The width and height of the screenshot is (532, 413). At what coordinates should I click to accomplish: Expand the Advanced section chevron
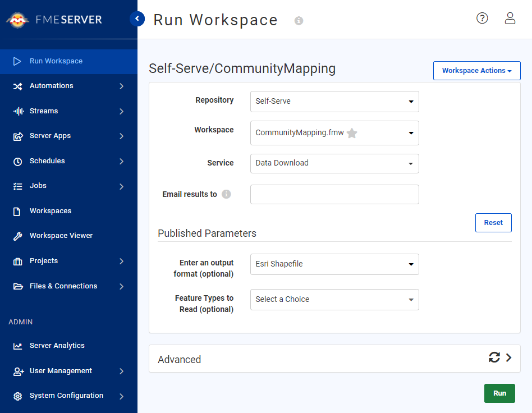point(508,357)
